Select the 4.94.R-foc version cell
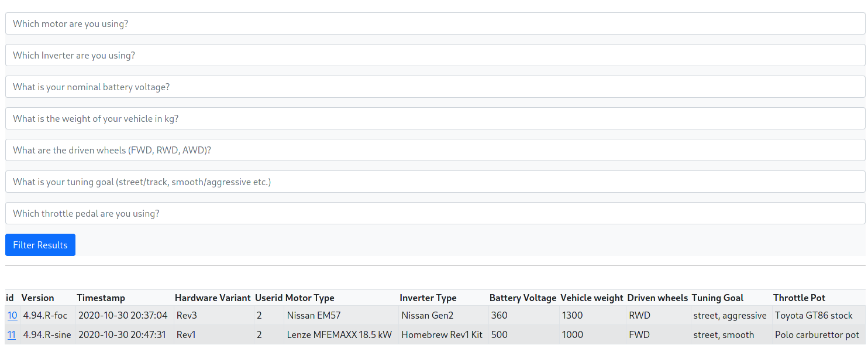The height and width of the screenshot is (345, 868). pyautogui.click(x=45, y=316)
